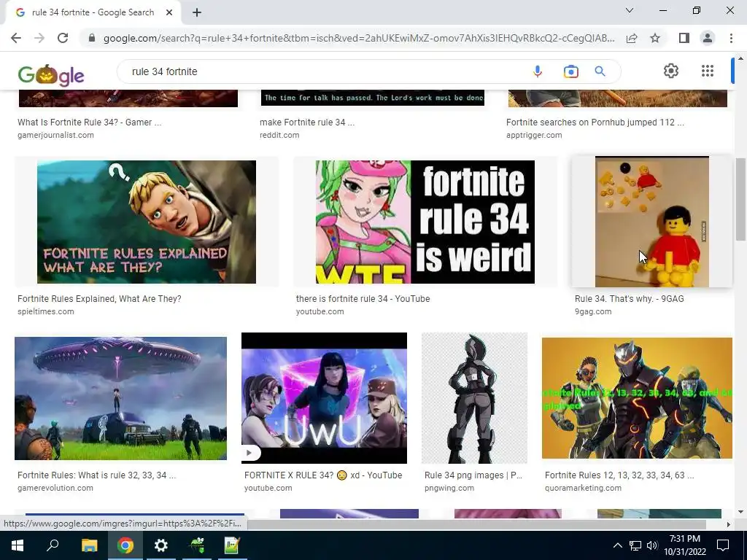Open pngwing.com source link
Screen dimensions: 747x560
pos(449,488)
